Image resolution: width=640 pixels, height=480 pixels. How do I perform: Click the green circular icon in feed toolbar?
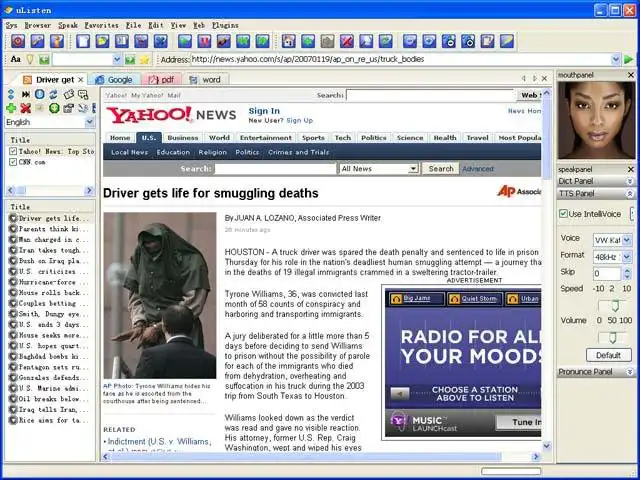[54, 108]
